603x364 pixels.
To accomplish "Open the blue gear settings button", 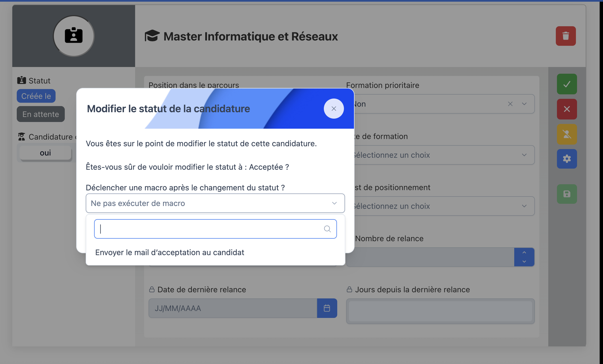I will click(x=567, y=159).
